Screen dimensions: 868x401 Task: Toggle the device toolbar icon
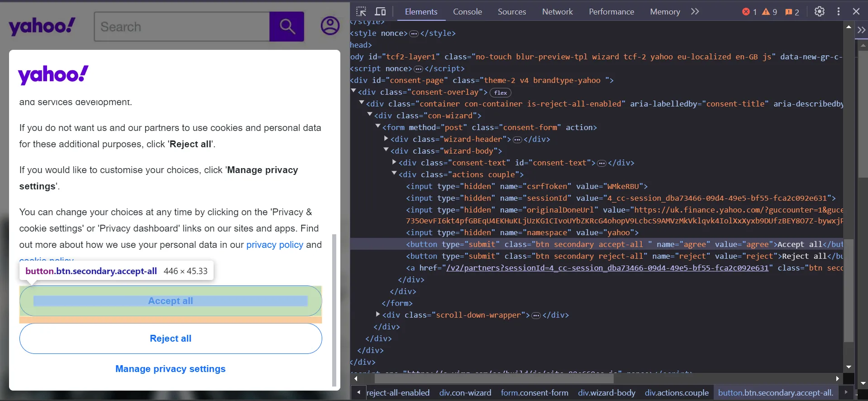381,12
